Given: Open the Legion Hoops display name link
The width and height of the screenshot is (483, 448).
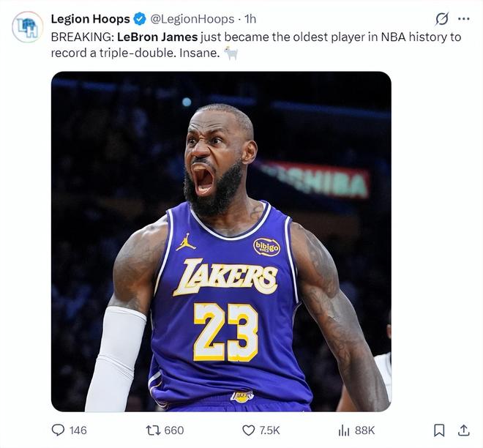Looking at the screenshot, I should point(90,19).
